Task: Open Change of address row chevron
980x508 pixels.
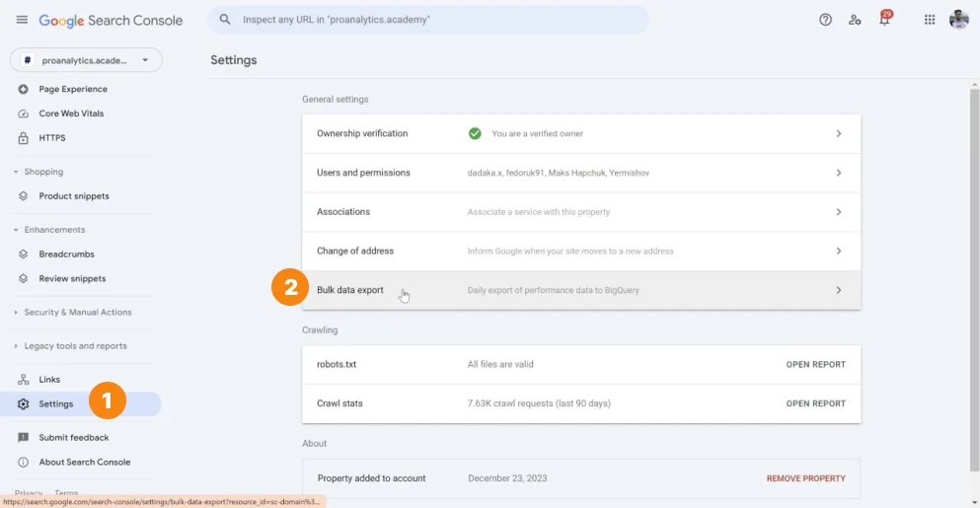Action: coord(839,251)
